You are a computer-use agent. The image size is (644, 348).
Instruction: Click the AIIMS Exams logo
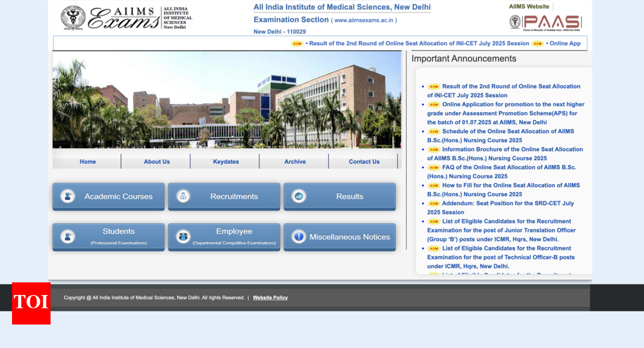(126, 18)
